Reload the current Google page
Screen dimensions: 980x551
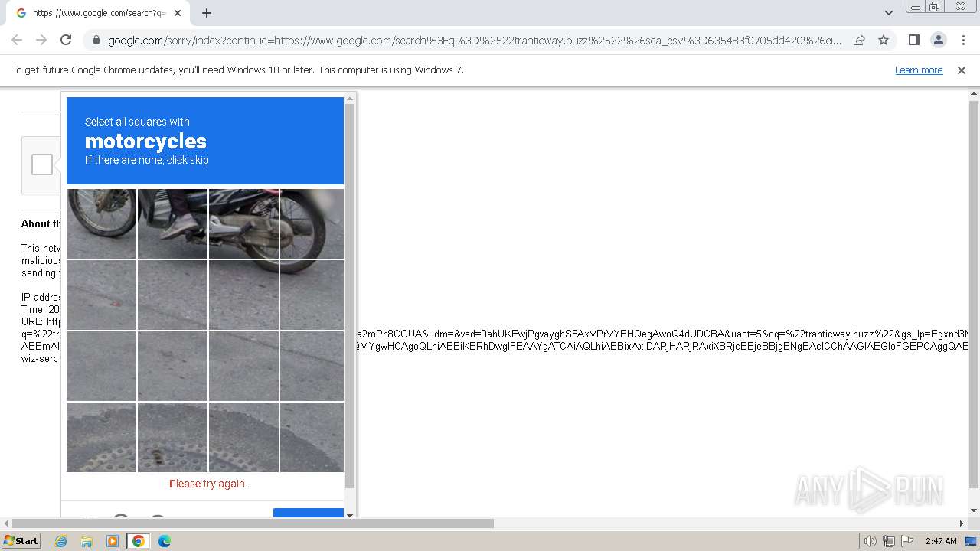pos(66,40)
